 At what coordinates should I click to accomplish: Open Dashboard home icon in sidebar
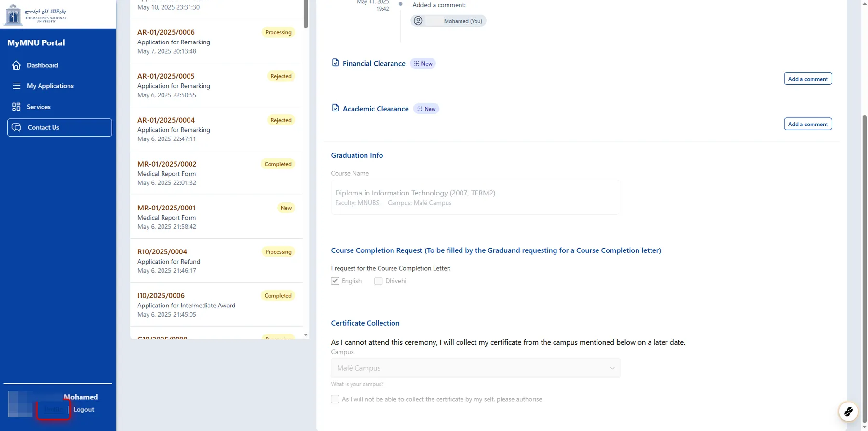[x=16, y=65]
